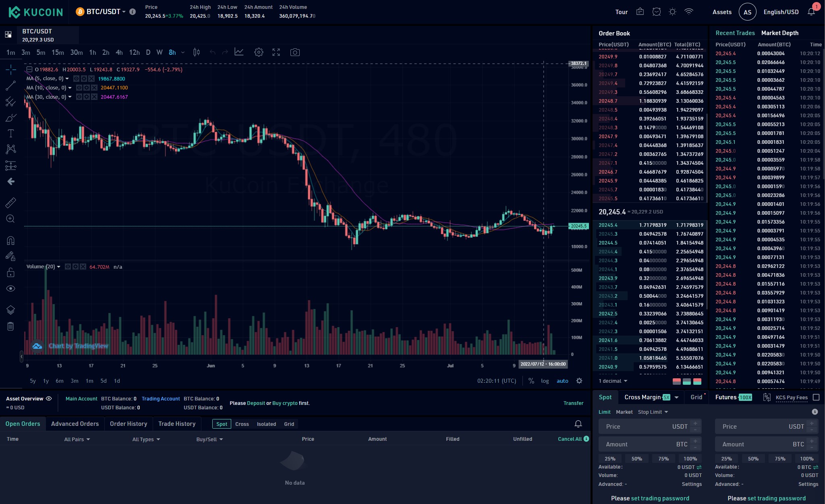The height and width of the screenshot is (504, 825).
Task: Open chart settings gear in toolbar
Action: click(x=259, y=52)
